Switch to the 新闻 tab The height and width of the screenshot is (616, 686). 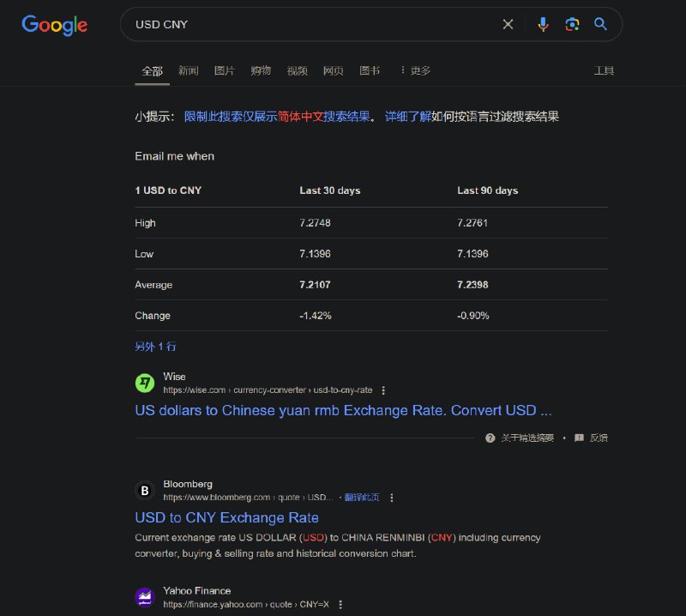tap(189, 71)
